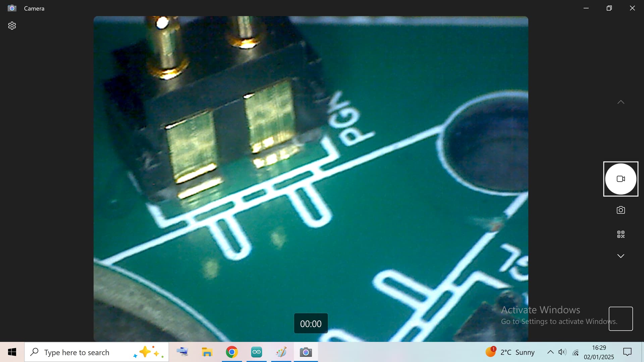
Task: Open the search highlights sparkle icon
Action: click(x=148, y=352)
